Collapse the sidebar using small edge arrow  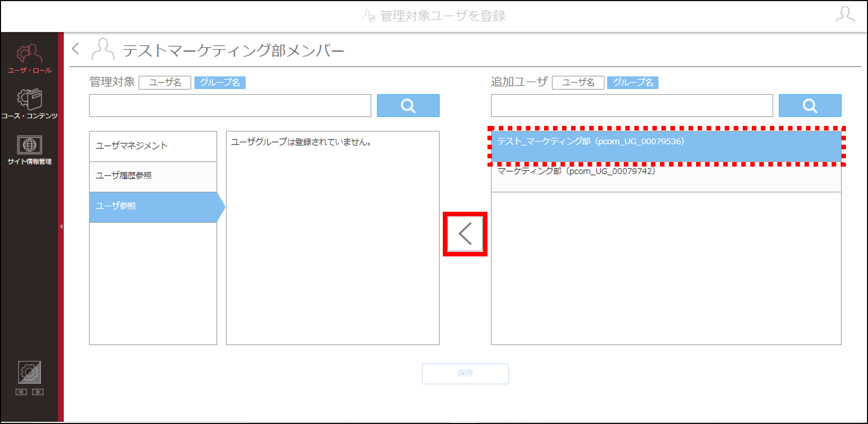click(x=61, y=227)
